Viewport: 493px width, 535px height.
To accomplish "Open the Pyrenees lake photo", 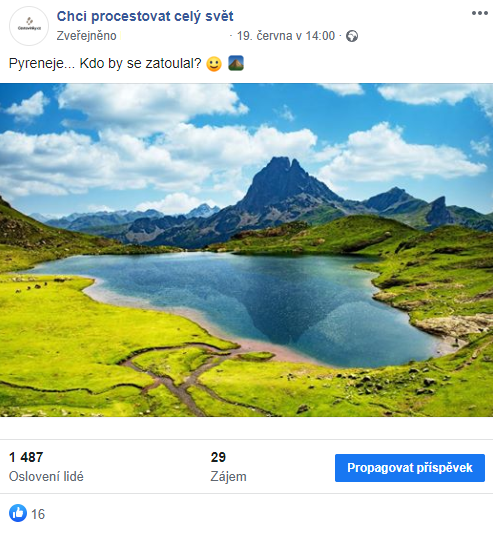I will point(246,250).
